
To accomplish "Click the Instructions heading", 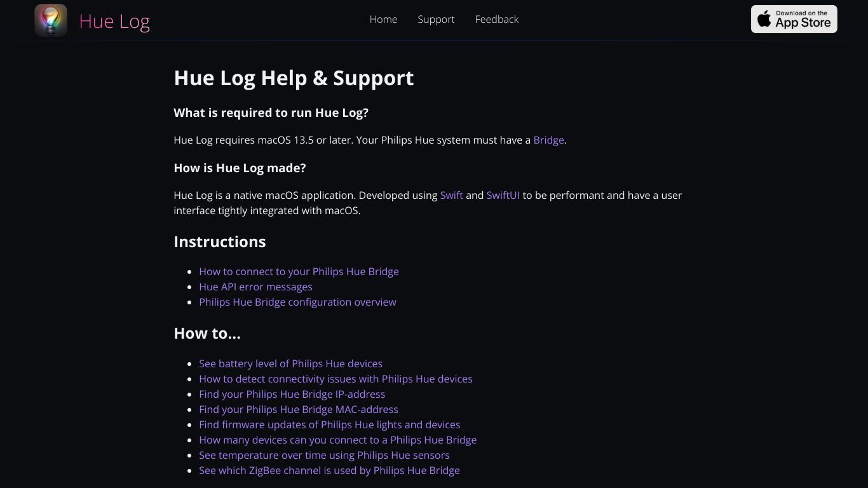I will 219,241.
